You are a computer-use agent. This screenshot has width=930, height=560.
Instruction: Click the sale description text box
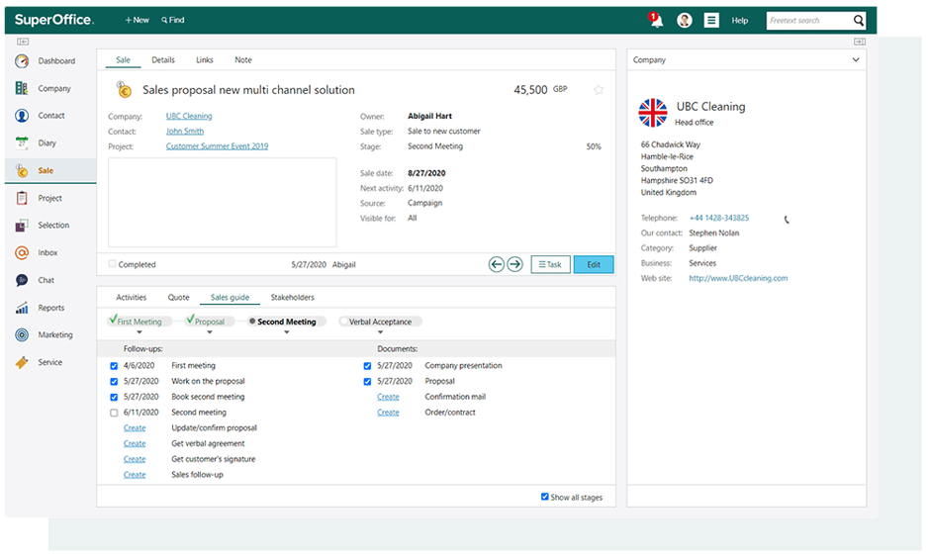223,202
